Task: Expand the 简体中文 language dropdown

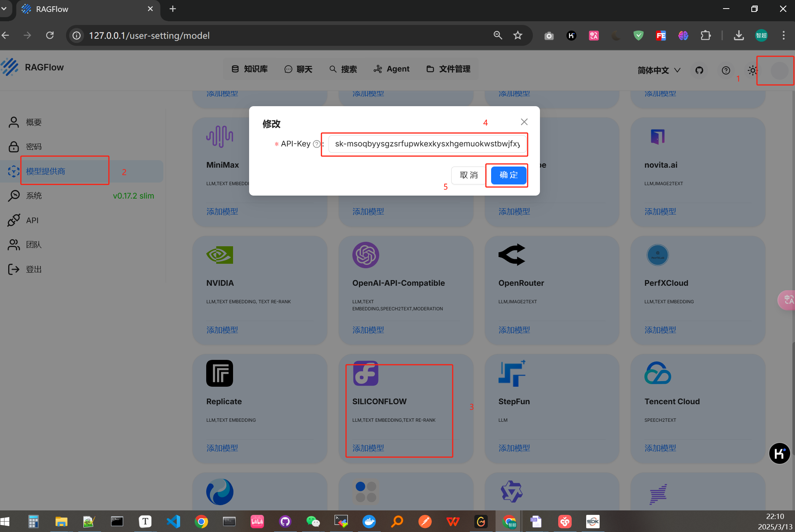Action: [x=659, y=70]
